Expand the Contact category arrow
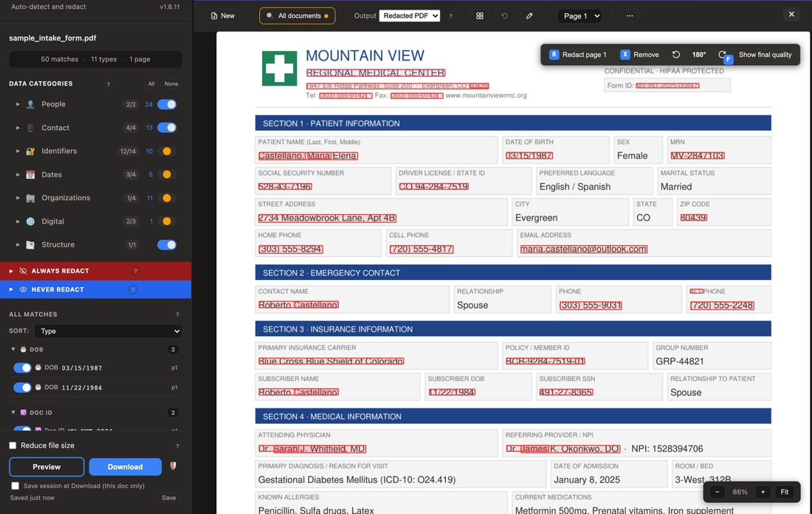812x514 pixels. tap(18, 128)
